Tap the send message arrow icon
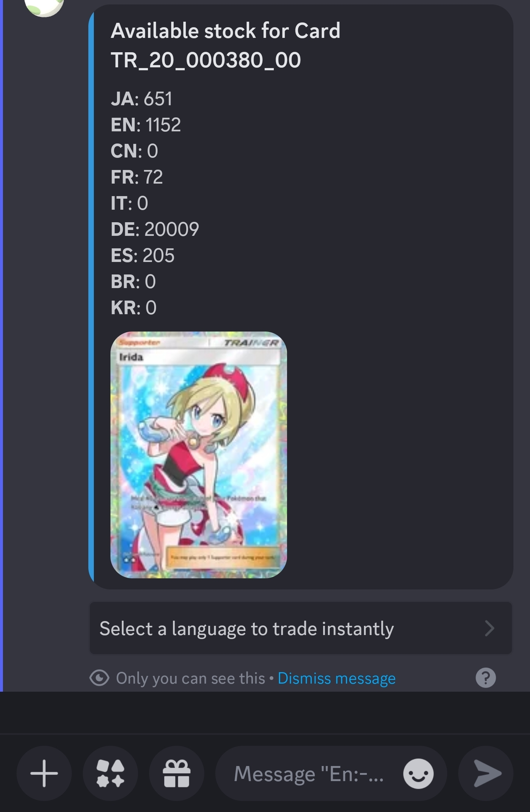This screenshot has width=530, height=812. 486,773
